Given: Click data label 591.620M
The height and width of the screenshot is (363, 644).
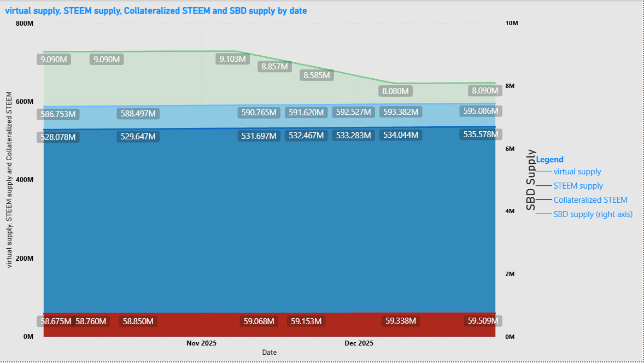Looking at the screenshot, I should (x=306, y=113).
